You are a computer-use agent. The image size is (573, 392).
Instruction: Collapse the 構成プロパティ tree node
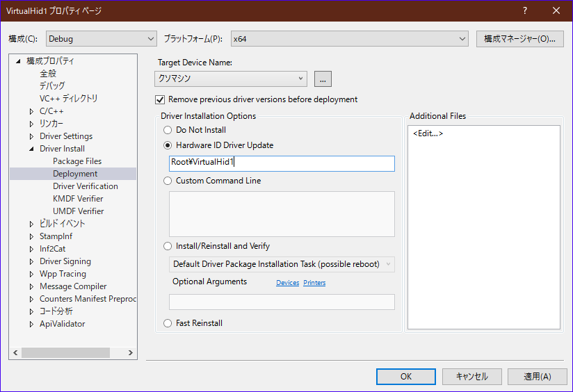18,61
